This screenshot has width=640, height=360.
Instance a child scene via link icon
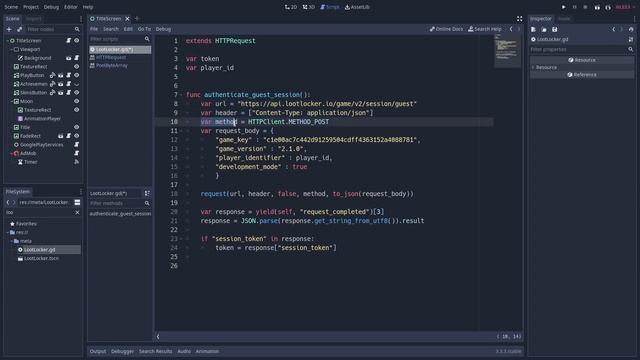coord(20,29)
